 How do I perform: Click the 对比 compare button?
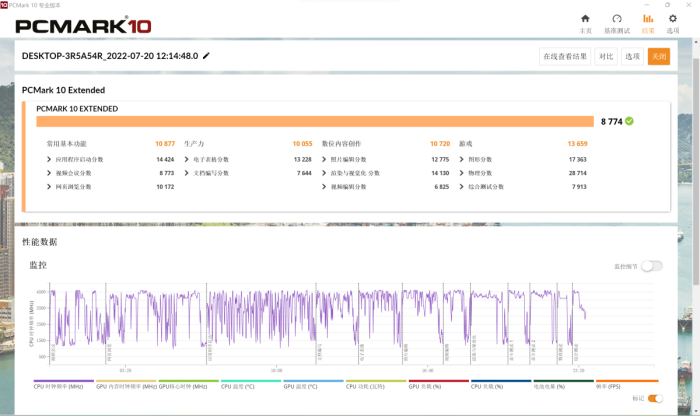tap(606, 56)
